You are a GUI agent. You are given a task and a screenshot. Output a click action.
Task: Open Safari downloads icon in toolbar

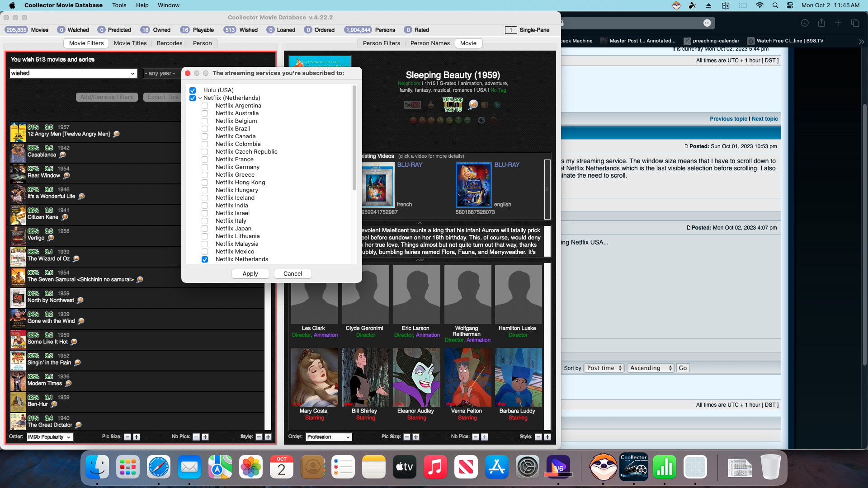[805, 23]
